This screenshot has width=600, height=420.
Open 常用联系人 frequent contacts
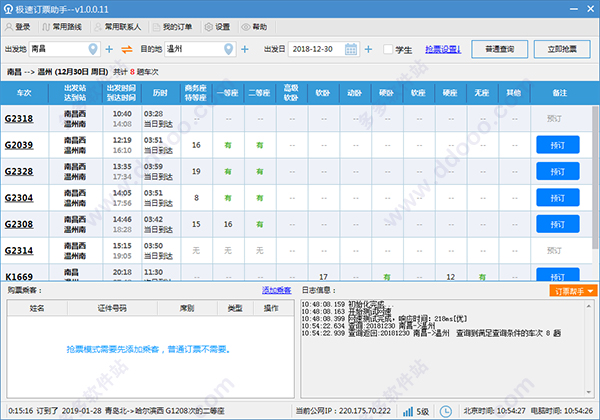click(118, 27)
